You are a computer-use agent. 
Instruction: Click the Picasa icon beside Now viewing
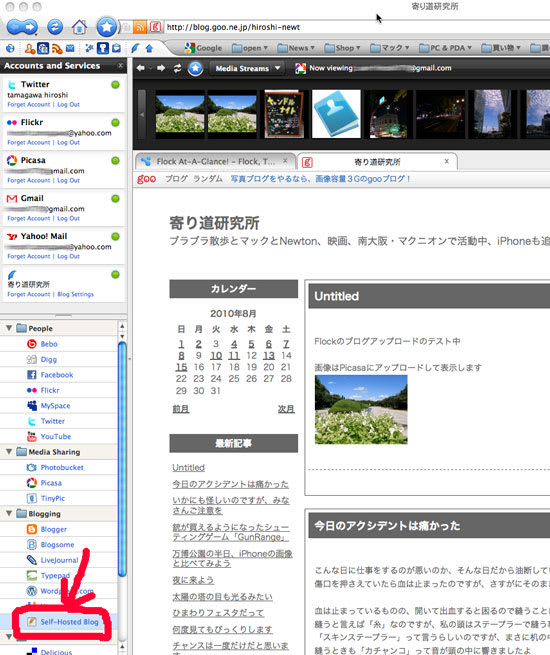300,68
